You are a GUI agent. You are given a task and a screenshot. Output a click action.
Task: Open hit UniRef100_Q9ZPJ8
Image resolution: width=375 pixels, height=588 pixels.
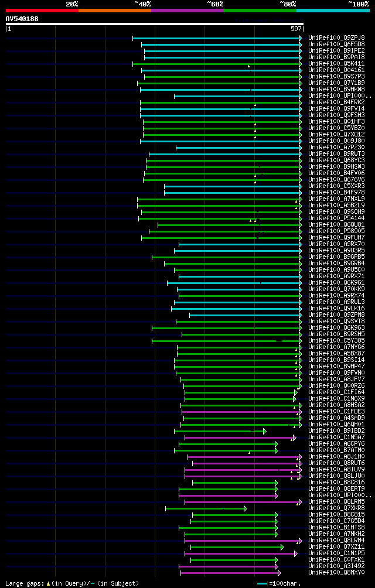point(336,37)
